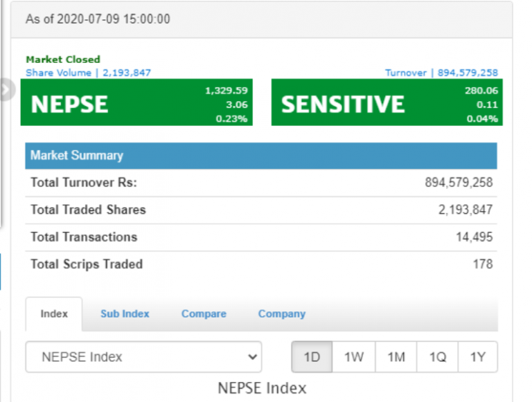
Task: Select the 178 scrips traded value
Action: 483,264
